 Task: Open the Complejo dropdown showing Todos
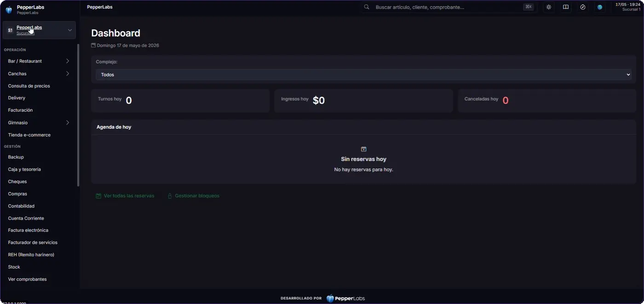tap(363, 75)
